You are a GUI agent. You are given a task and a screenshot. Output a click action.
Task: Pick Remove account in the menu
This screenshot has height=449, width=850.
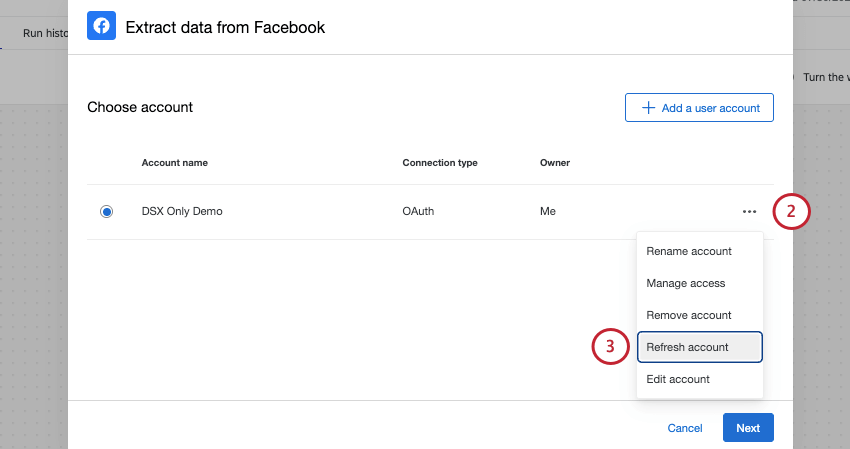[689, 315]
